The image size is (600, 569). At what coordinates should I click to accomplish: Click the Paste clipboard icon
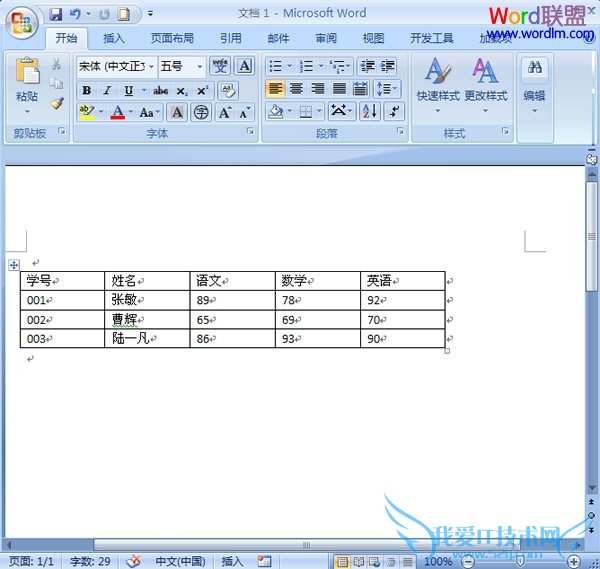coord(27,71)
